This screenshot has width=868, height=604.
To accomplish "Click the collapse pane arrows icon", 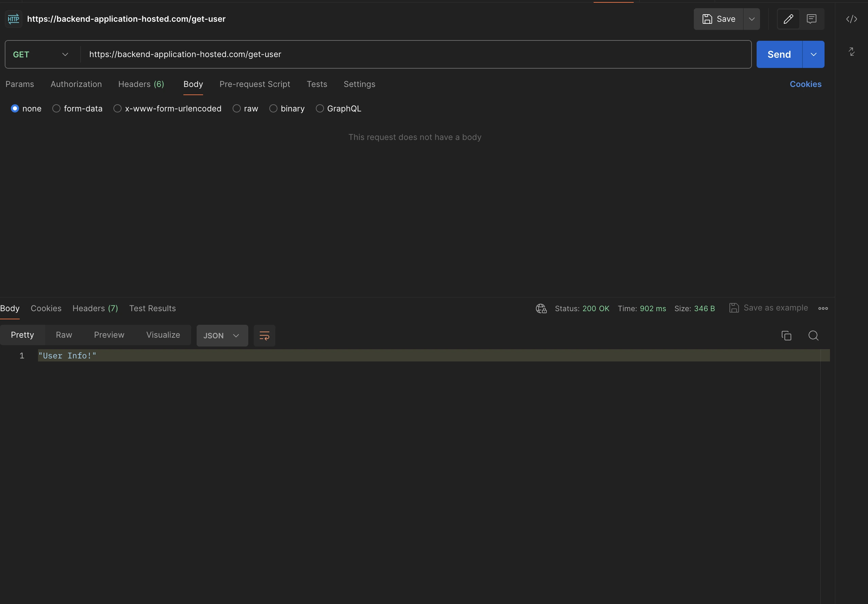I will (x=851, y=51).
